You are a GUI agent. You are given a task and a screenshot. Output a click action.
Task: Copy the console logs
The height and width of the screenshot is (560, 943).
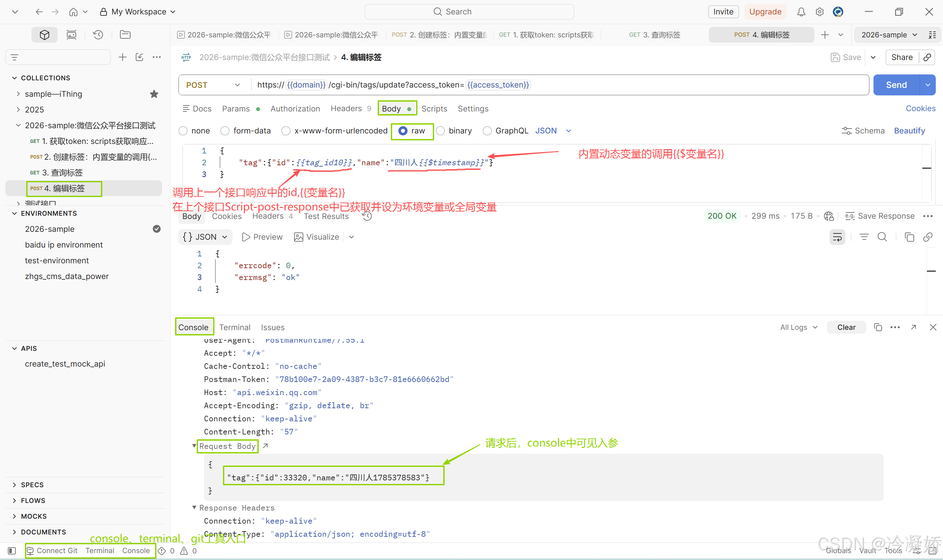tap(878, 327)
